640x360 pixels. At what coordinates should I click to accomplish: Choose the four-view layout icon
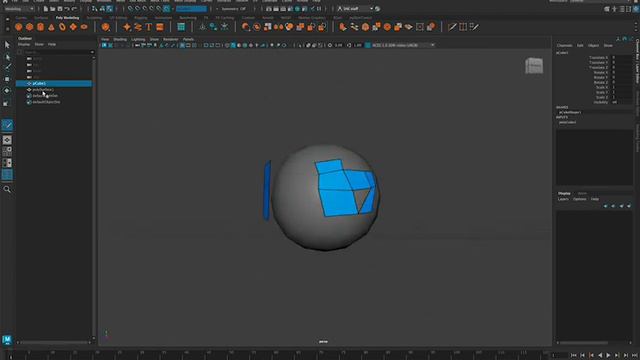[x=7, y=151]
